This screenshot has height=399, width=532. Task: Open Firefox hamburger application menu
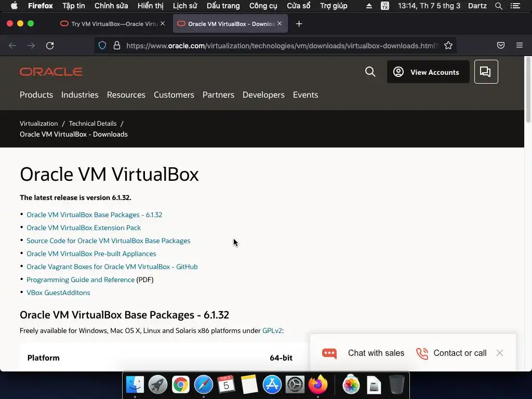click(519, 45)
